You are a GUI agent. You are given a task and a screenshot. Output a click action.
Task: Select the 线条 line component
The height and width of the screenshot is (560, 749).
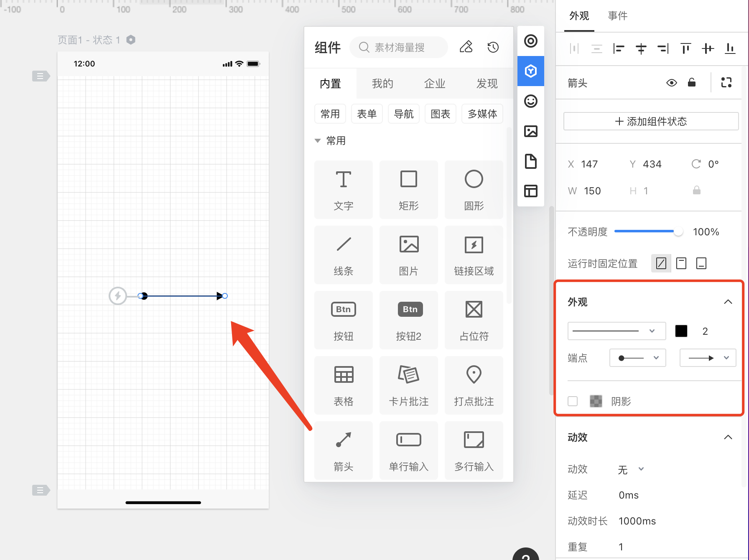pos(344,255)
